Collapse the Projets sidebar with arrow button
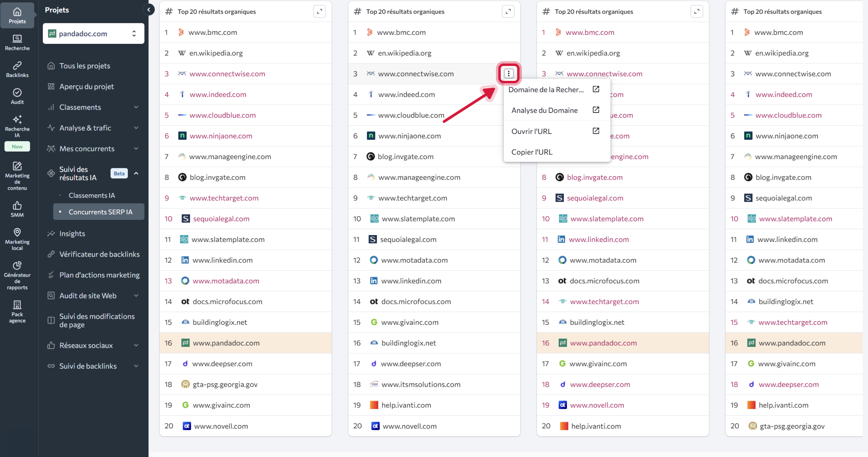This screenshot has height=457, width=868. coord(149,10)
